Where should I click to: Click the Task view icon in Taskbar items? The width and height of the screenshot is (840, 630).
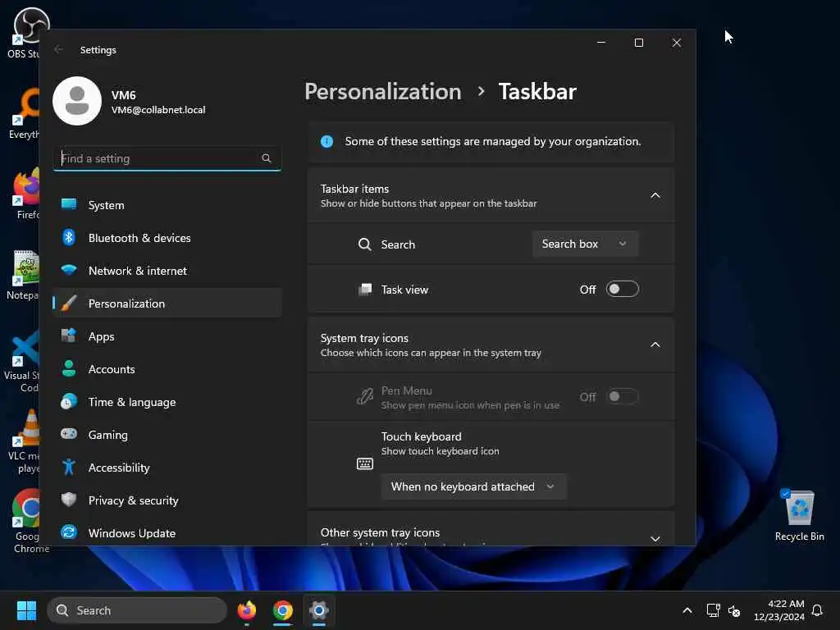(365, 290)
